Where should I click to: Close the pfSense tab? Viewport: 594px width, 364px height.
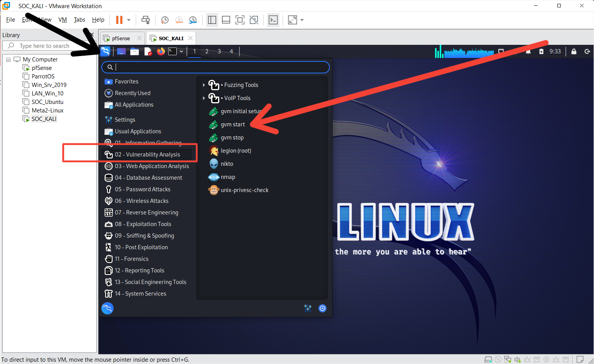tap(139, 38)
